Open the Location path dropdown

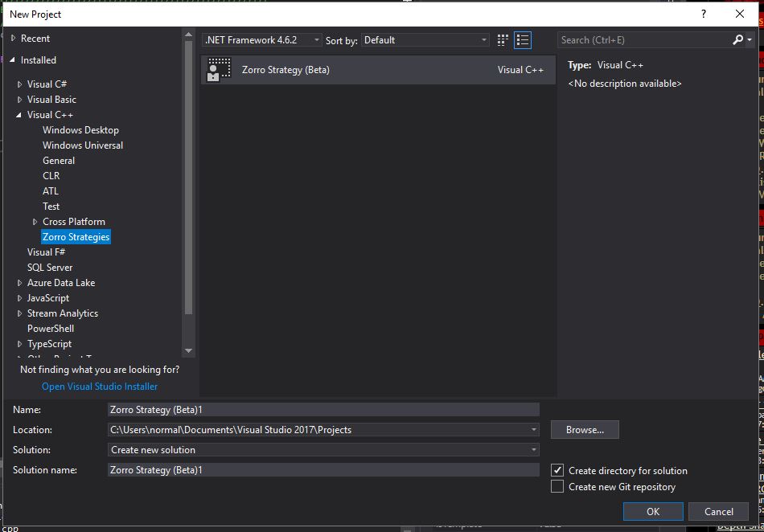(x=533, y=430)
